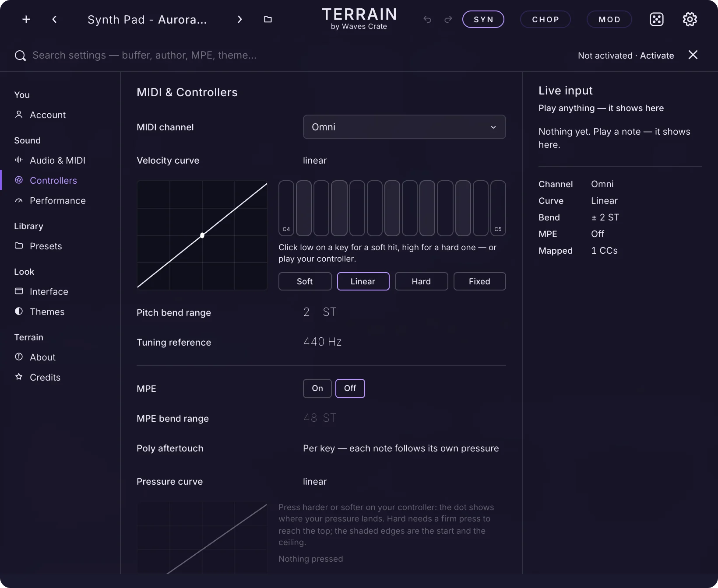Screen dimensions: 718x588
Task: Open Presets library section
Action: pyautogui.click(x=39, y=246)
